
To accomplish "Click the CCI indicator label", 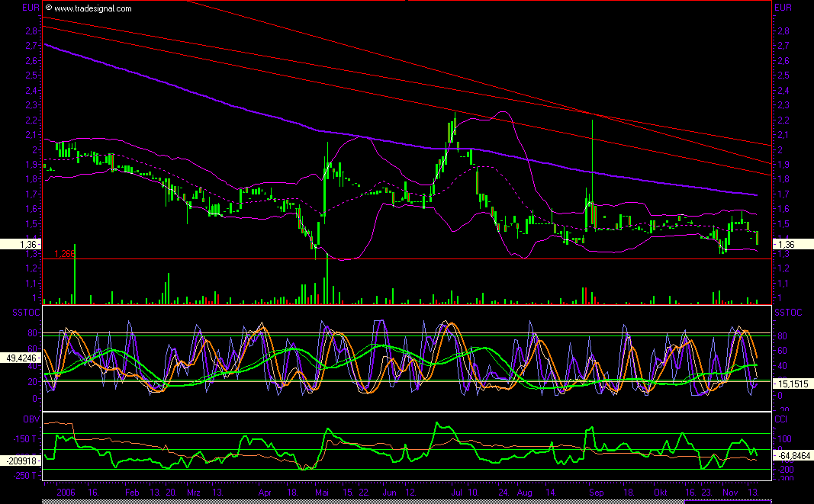I will pos(782,419).
